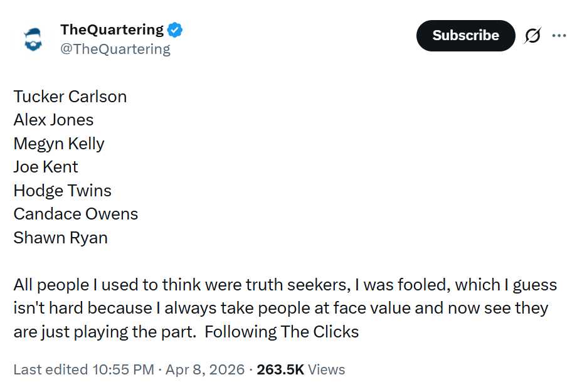
Task: Click the Apr 8, 2026 date
Action: point(204,369)
